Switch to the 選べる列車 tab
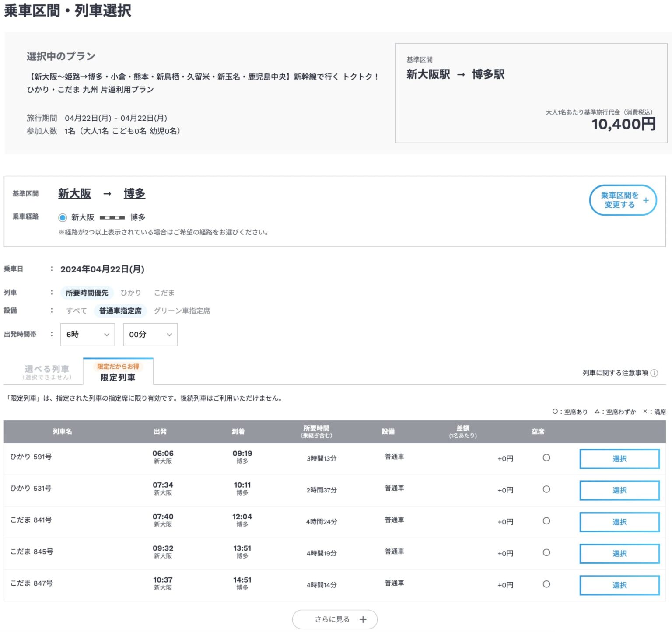672x632 pixels. pos(47,372)
